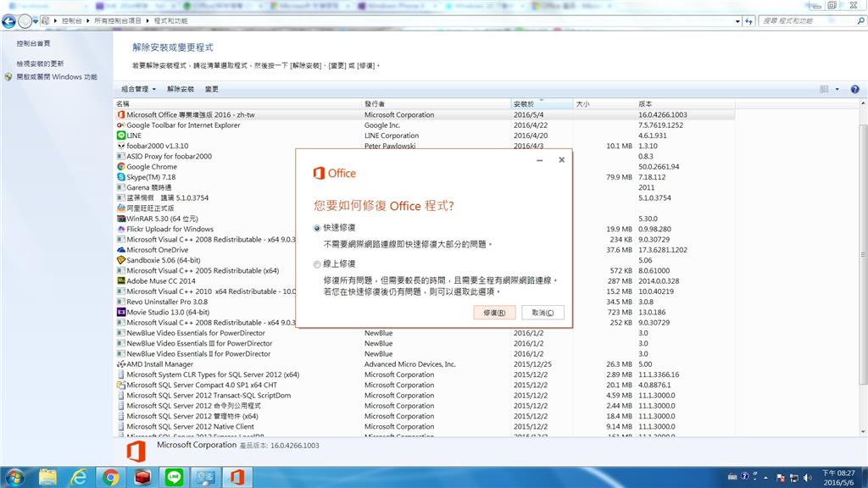Image resolution: width=868 pixels, height=488 pixels.
Task: Select the foobar2000 v1.3.10 icon
Action: coord(120,146)
